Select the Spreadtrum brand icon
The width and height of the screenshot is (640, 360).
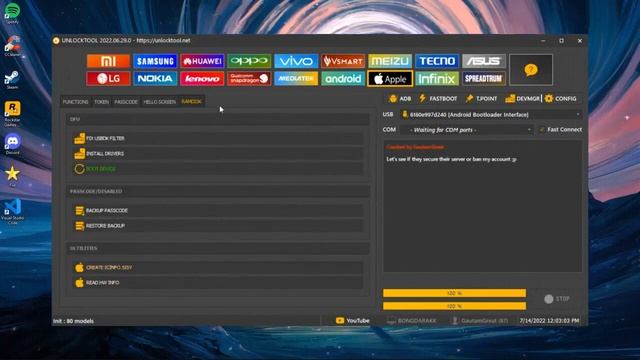(x=484, y=78)
